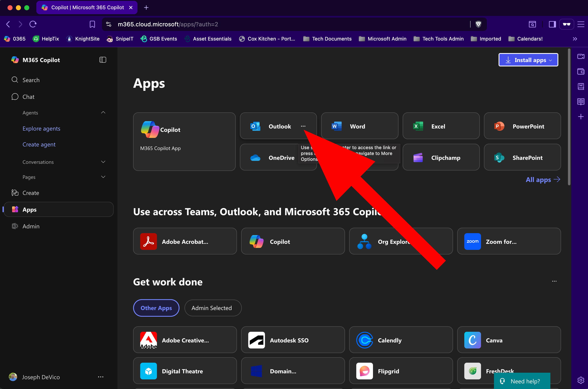This screenshot has width=588, height=389.
Task: Collapse the Agents section chevron
Action: click(103, 113)
